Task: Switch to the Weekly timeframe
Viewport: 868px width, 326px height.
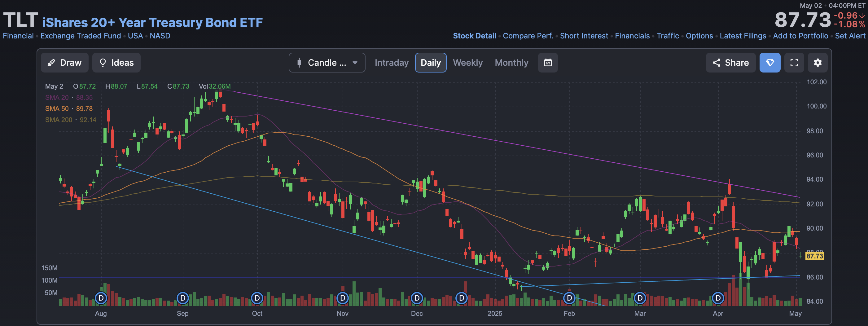Action: (468, 63)
